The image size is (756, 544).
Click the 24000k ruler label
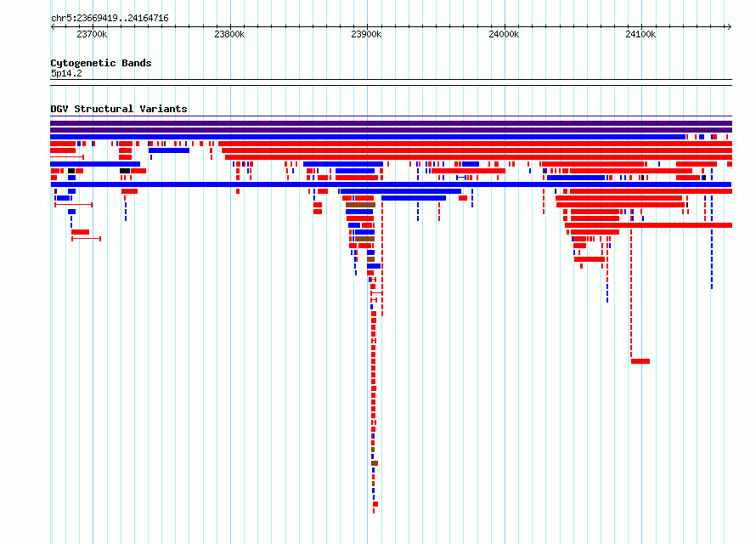pyautogui.click(x=504, y=34)
